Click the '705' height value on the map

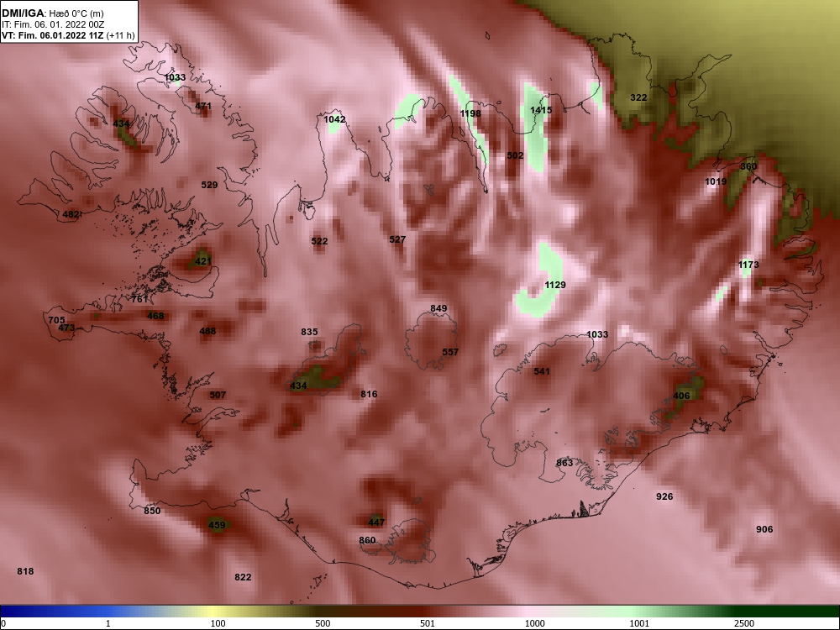pos(57,320)
